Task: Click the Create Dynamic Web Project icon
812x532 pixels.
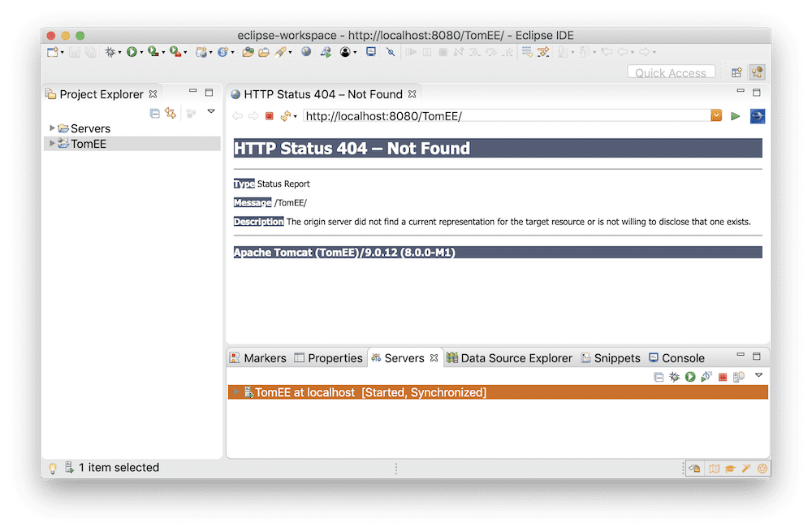Action: (201, 52)
